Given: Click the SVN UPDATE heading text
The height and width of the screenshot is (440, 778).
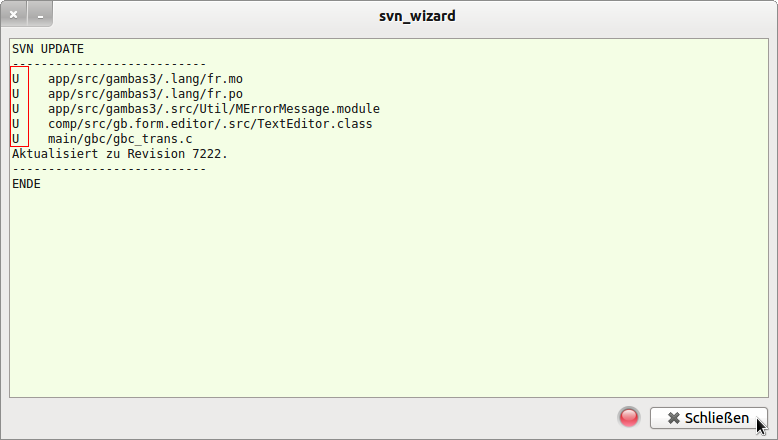Looking at the screenshot, I should [x=48, y=48].
